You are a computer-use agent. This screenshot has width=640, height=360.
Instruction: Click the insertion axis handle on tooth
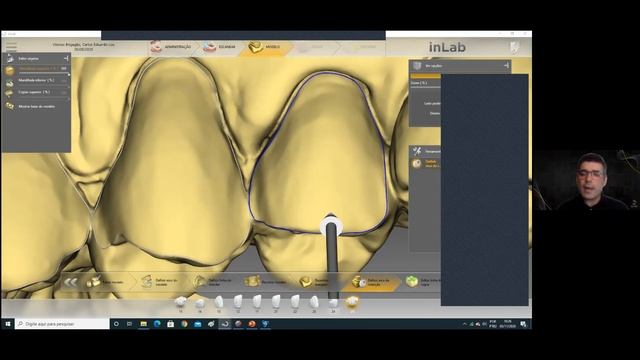point(331,227)
